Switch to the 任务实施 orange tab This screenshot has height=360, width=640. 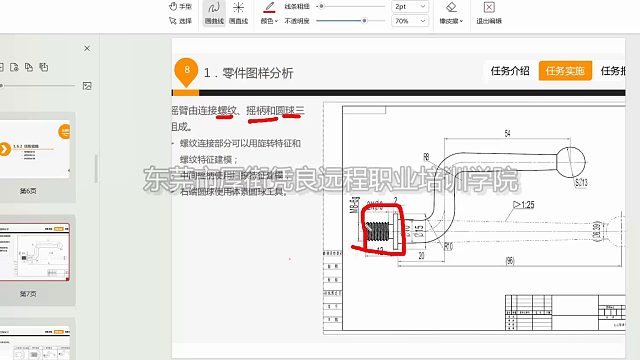(x=565, y=71)
